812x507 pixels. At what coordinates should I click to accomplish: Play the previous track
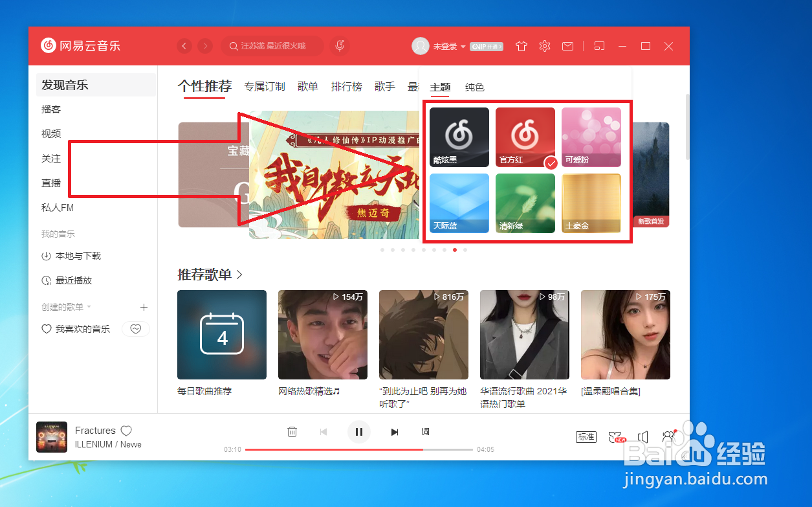[x=324, y=432]
